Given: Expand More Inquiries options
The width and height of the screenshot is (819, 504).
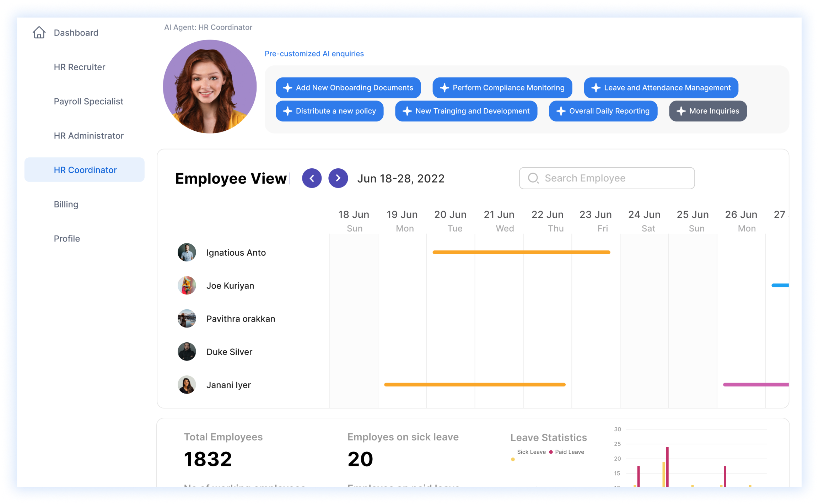Looking at the screenshot, I should tap(708, 111).
